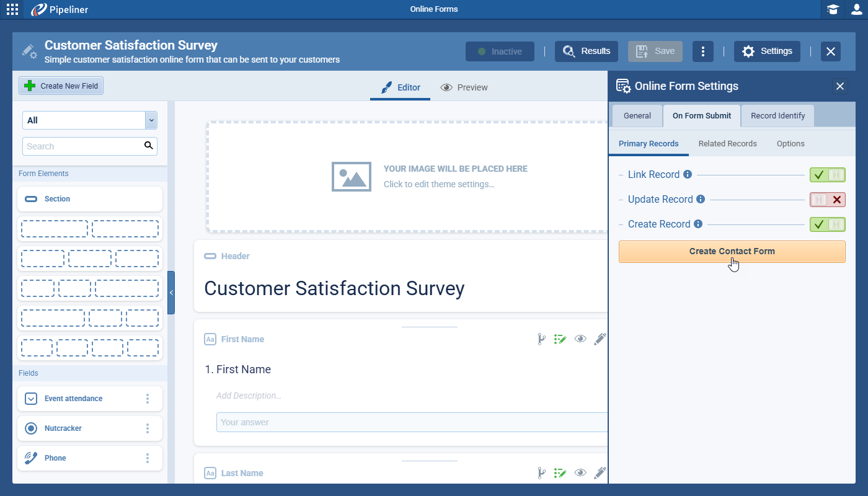Click the info icon beside Link Record
868x496 pixels.
click(x=688, y=175)
